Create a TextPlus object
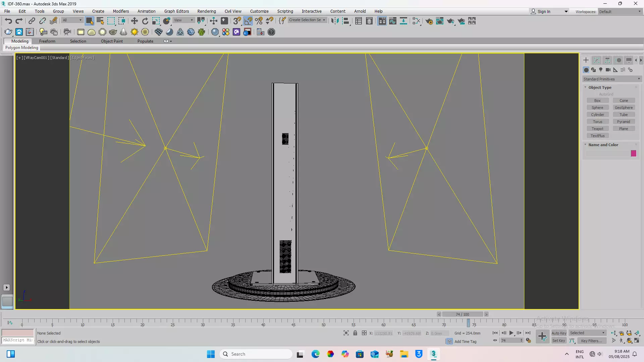The height and width of the screenshot is (362, 644). click(x=597, y=136)
